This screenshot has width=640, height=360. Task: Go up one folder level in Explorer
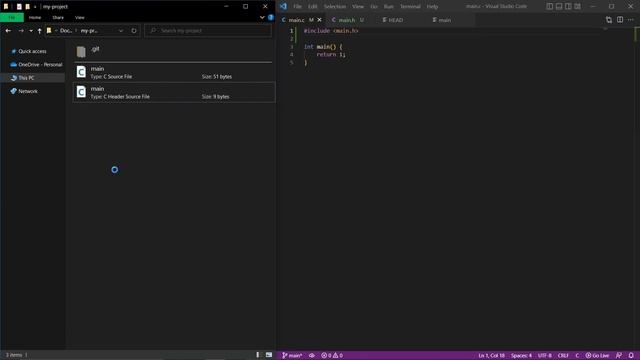(x=40, y=31)
